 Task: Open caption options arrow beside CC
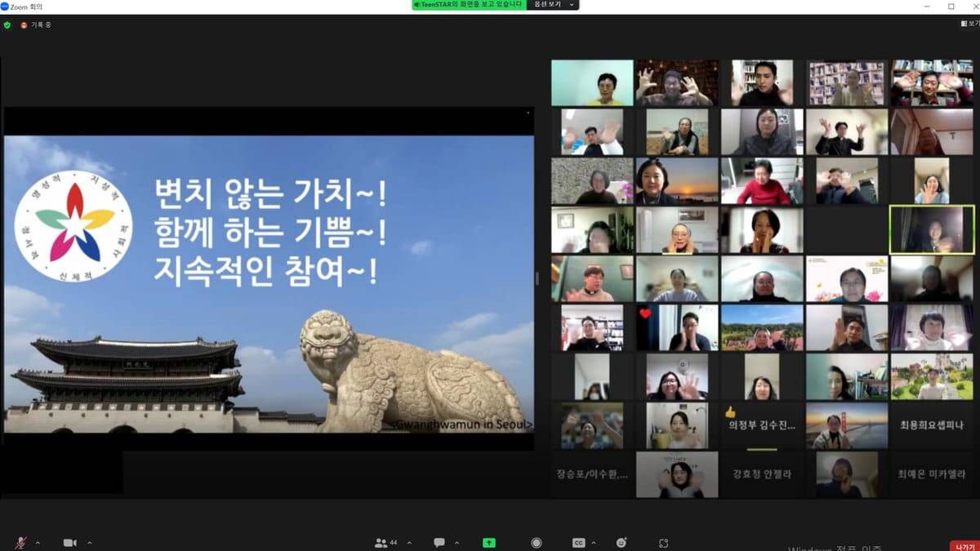[595, 543]
